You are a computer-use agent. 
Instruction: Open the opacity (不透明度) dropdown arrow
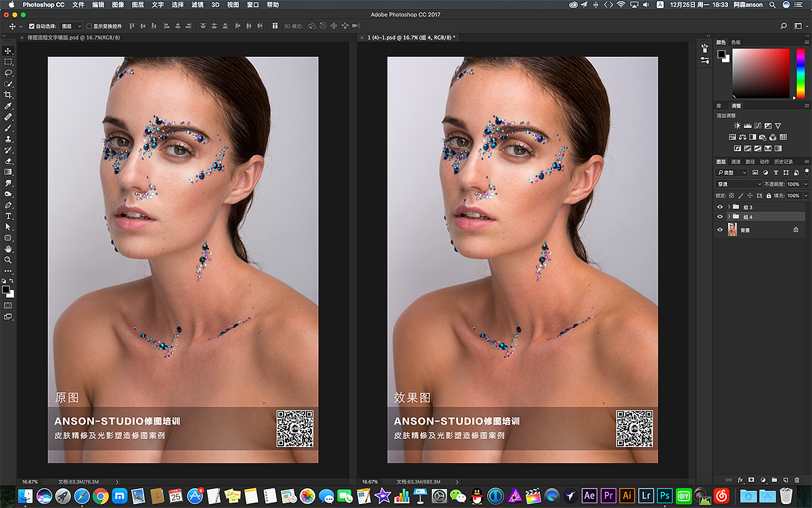pos(806,184)
